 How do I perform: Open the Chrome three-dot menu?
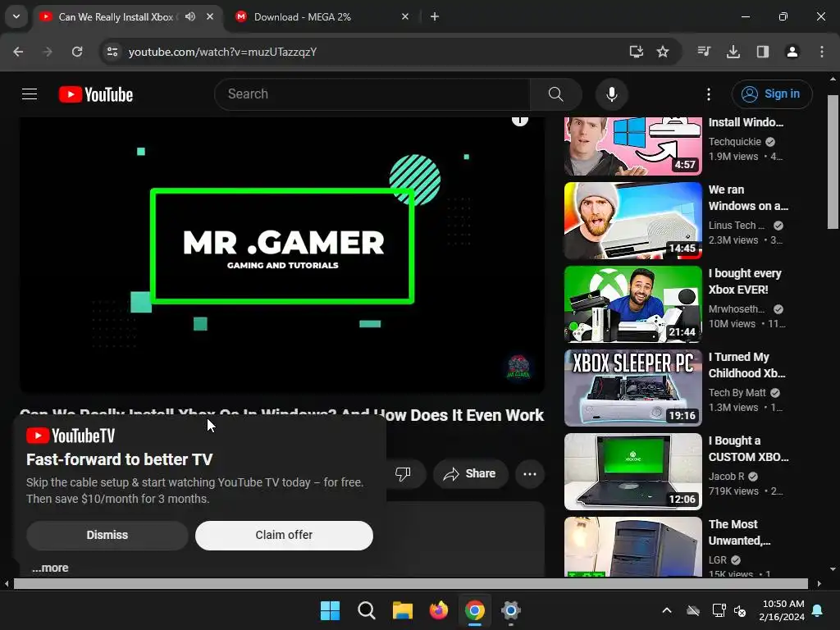click(822, 52)
